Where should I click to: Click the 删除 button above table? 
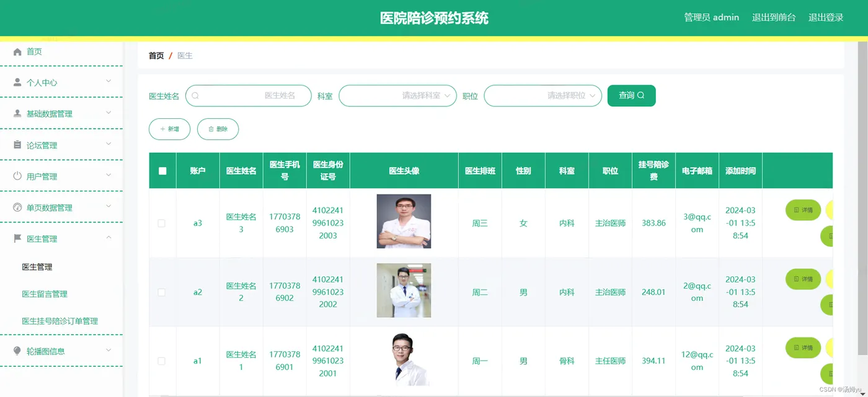(218, 129)
